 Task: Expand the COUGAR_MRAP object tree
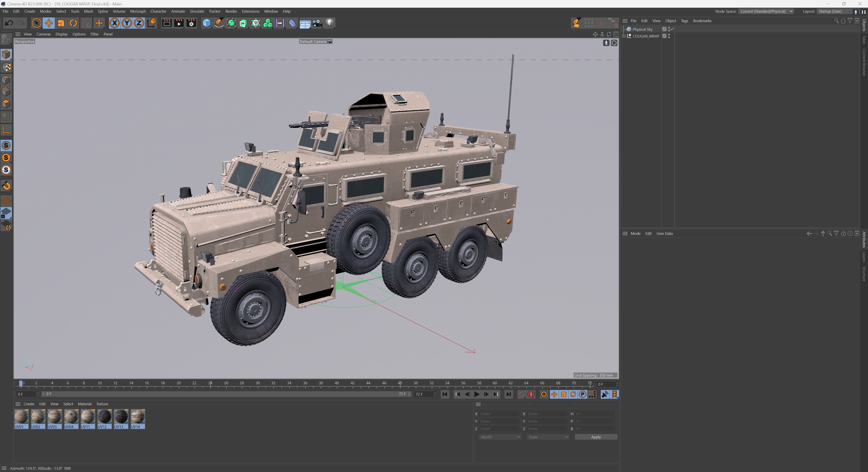[624, 36]
